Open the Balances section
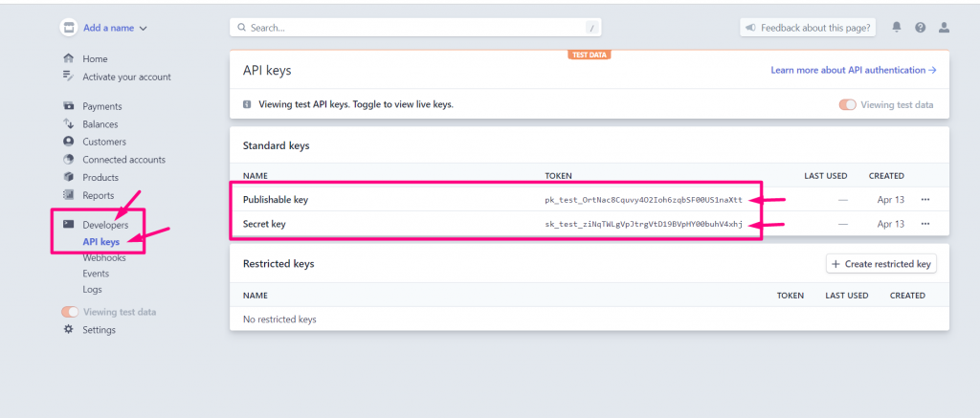Image resolution: width=980 pixels, height=418 pixels. click(x=100, y=123)
